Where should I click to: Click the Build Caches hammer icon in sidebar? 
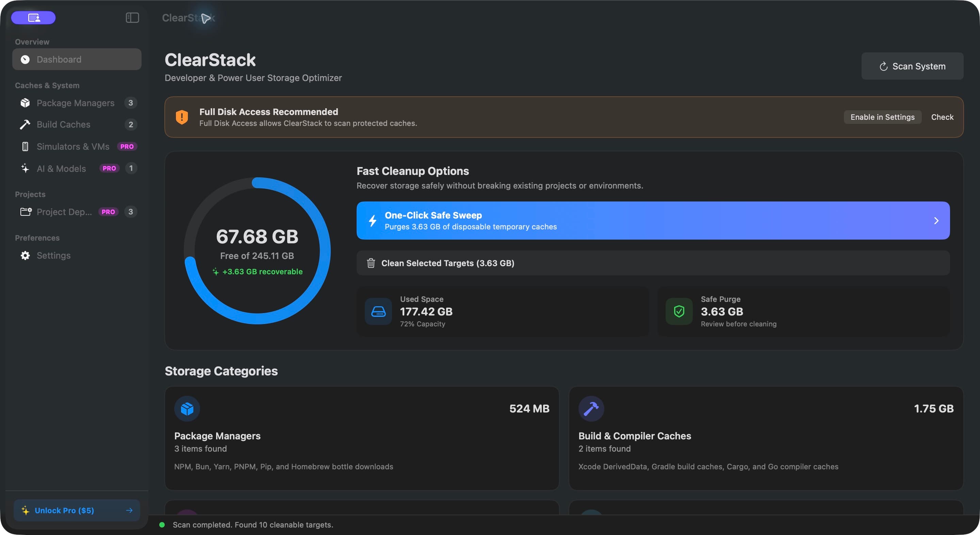[25, 125]
